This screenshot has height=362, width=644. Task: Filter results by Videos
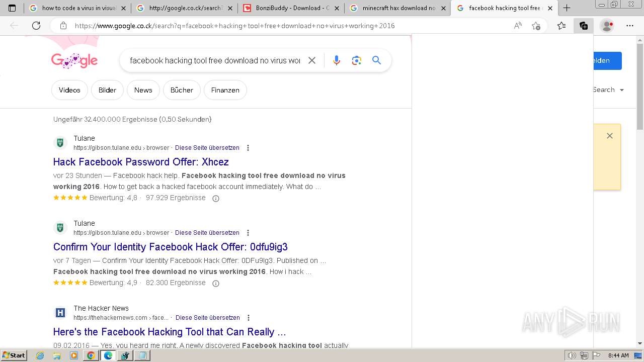[x=69, y=90]
